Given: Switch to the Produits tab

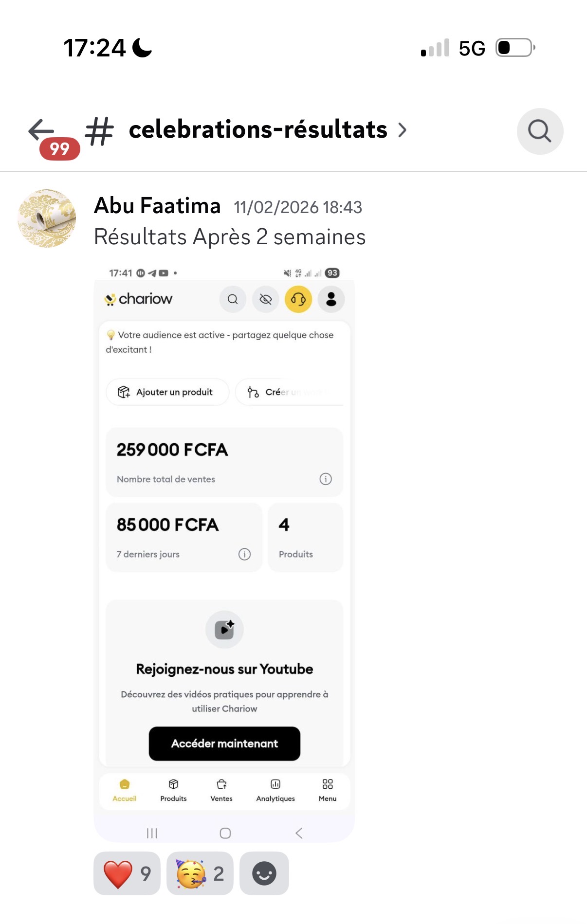Looking at the screenshot, I should coord(173,790).
